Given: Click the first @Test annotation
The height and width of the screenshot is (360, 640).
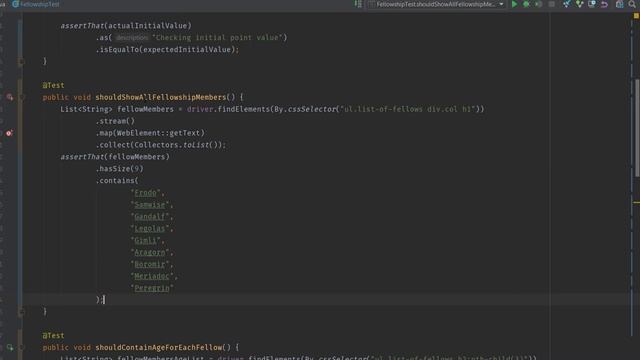Looking at the screenshot, I should tap(53, 85).
